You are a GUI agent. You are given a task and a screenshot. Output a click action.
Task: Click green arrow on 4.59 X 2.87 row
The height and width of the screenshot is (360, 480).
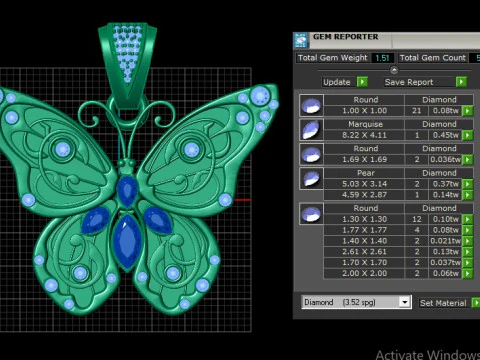pyautogui.click(x=467, y=195)
